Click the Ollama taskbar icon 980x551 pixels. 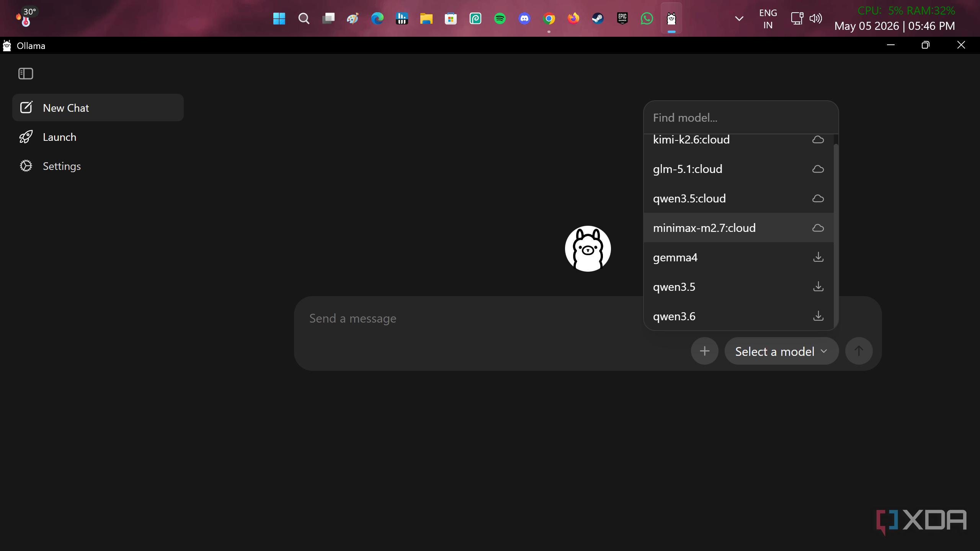coord(671,18)
